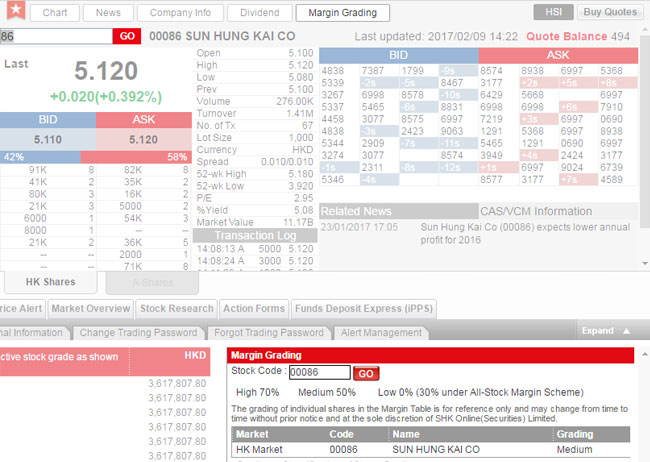Click the Buy Quotes button
This screenshot has width=650, height=462.
[610, 12]
